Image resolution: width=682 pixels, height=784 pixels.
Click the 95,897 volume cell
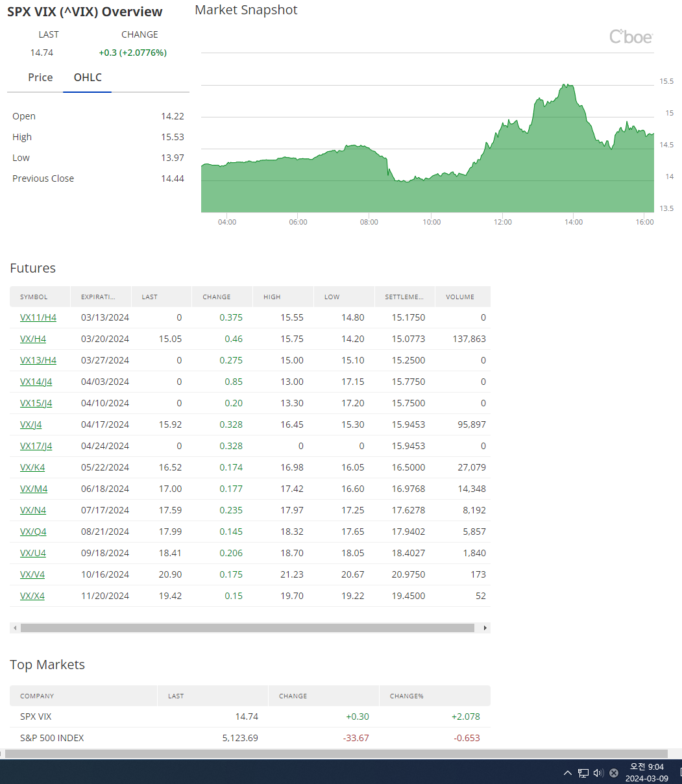click(x=472, y=424)
